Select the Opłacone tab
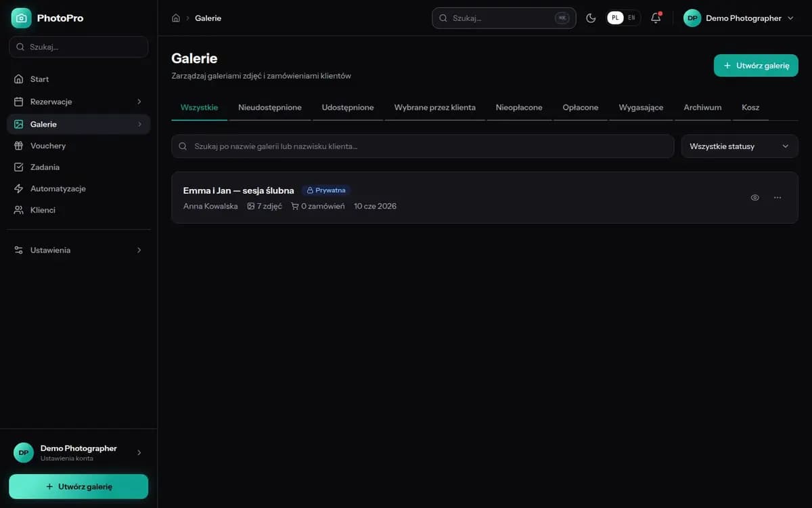This screenshot has height=508, width=812. point(581,108)
